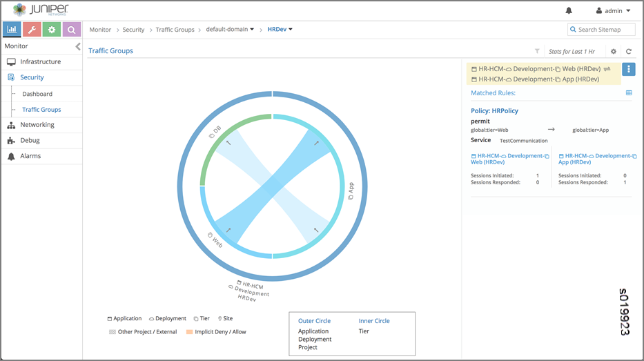Select Infrastructure in the sidebar
Screen dimensions: 644x361
pyautogui.click(x=40, y=61)
